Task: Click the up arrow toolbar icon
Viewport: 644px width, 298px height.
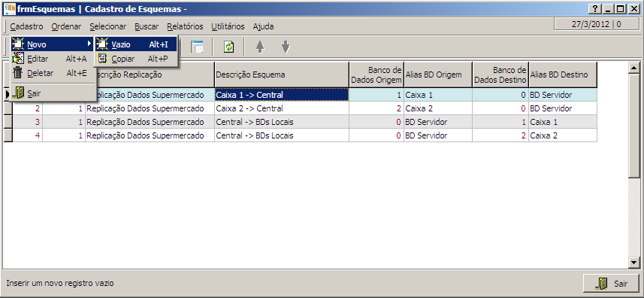Action: (x=259, y=47)
